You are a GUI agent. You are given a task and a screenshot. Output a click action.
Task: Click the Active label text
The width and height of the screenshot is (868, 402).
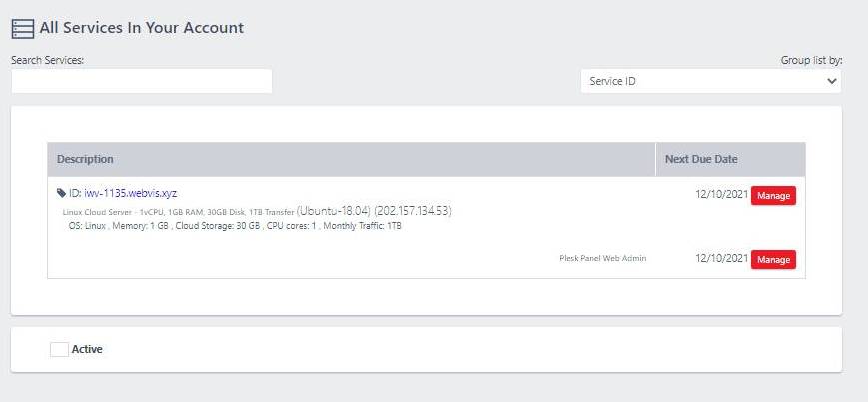coord(87,349)
